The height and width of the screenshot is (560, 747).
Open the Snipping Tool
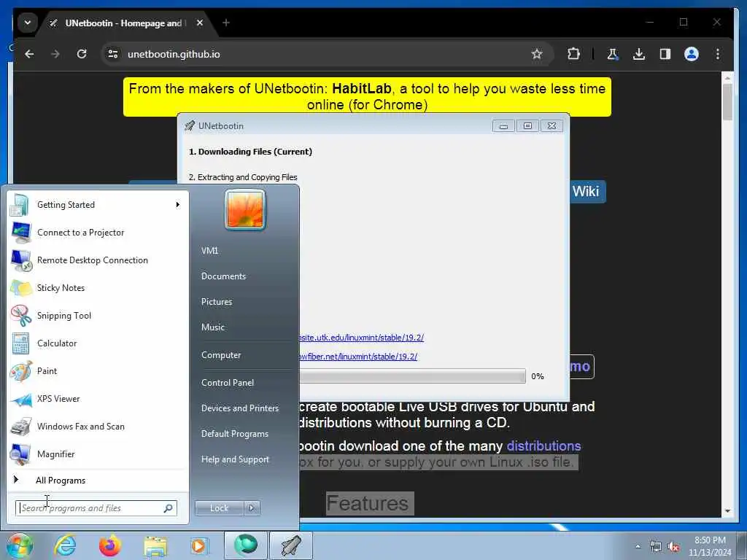pos(98,315)
